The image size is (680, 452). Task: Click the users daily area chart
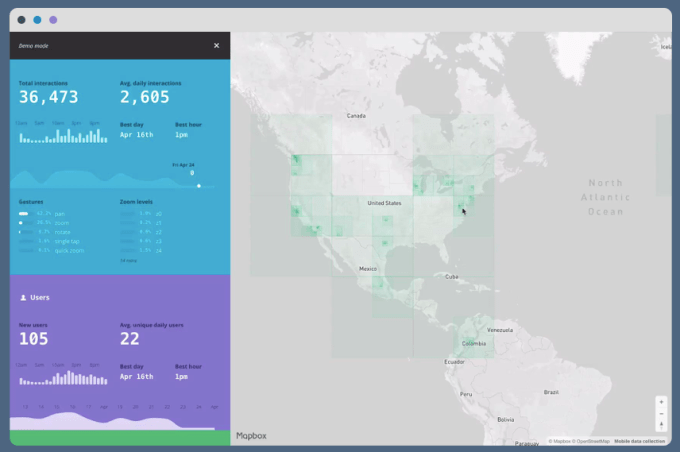click(x=112, y=420)
